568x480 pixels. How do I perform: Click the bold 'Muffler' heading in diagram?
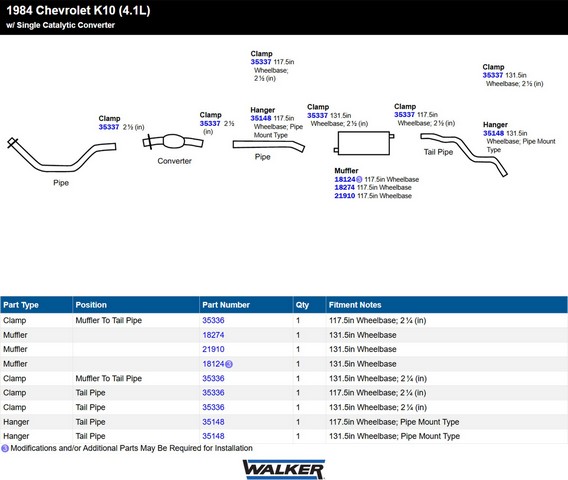(346, 171)
